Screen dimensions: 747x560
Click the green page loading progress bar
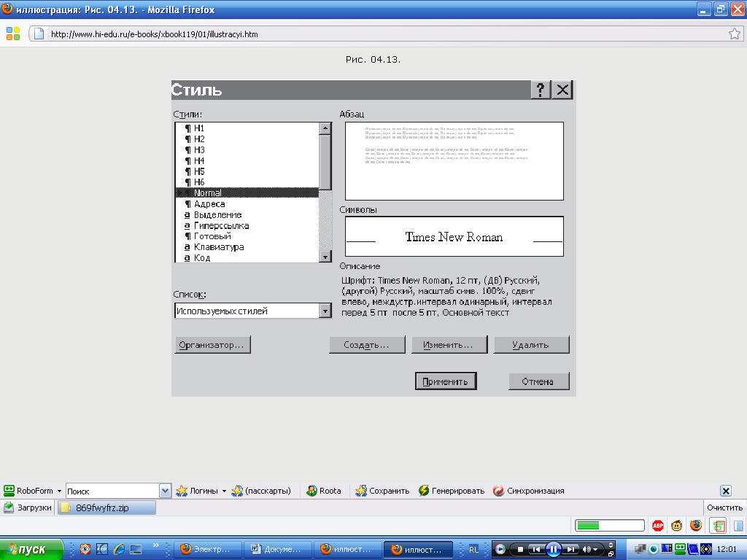pyautogui.click(x=609, y=525)
